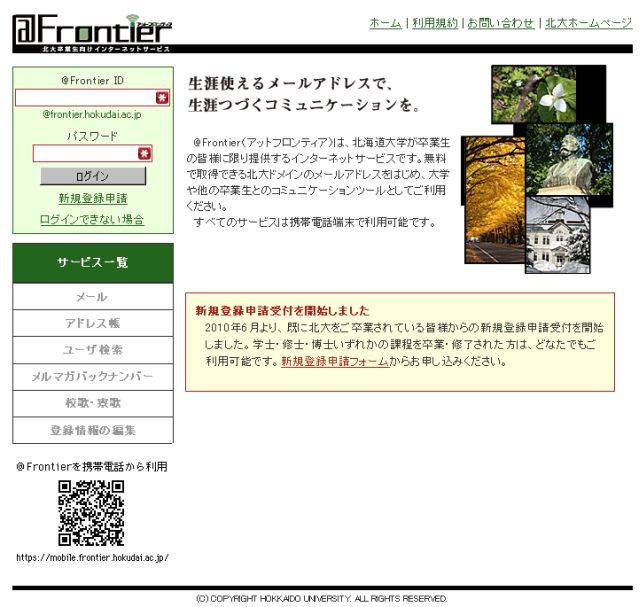Click the @Frontierを携帯電話から利用 text
This screenshot has width=640, height=607.
pos(92,467)
